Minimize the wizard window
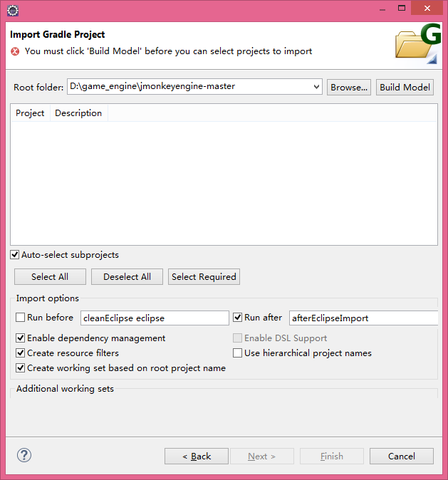448x480 pixels. pyautogui.click(x=382, y=9)
